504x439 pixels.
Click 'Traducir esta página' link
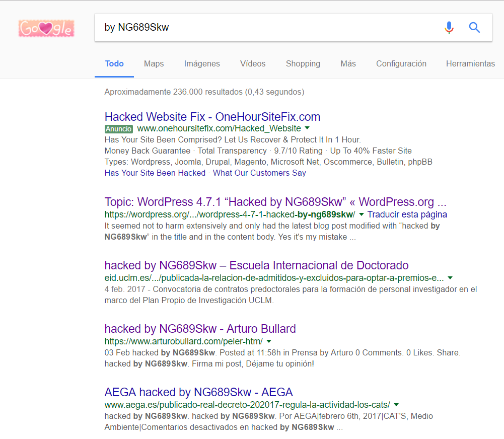click(x=407, y=214)
